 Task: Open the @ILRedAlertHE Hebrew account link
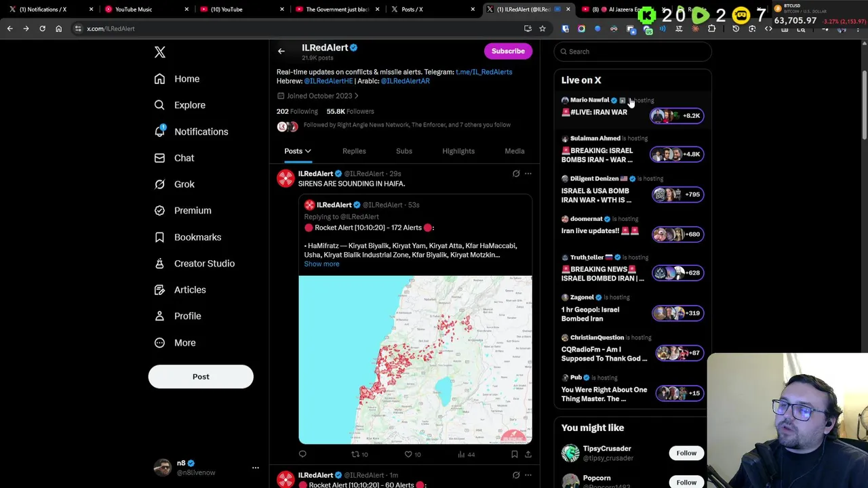[x=328, y=81]
